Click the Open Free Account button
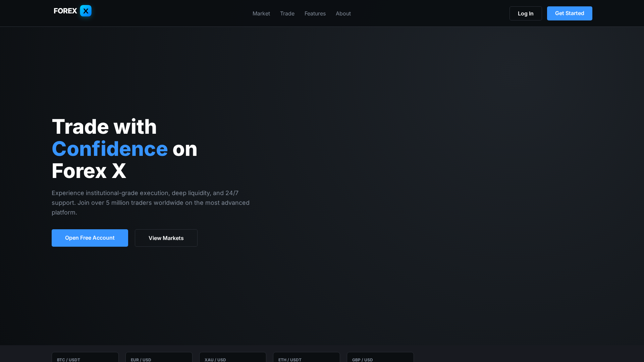The image size is (644, 362). pos(90,238)
